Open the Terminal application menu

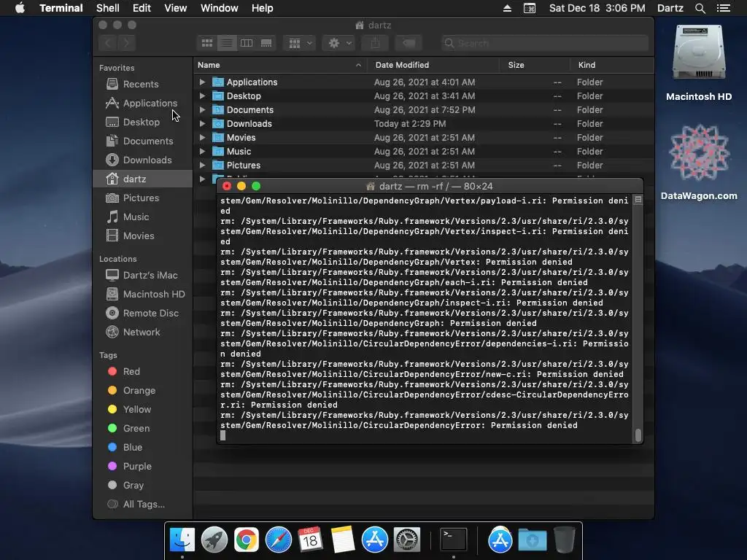(x=61, y=8)
